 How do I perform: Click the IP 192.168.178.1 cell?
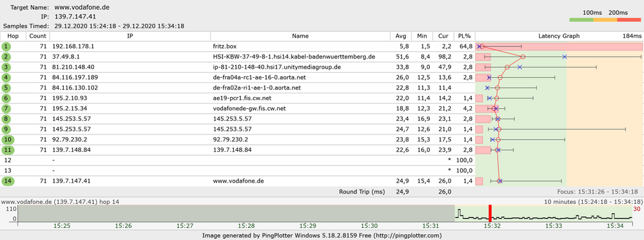[x=73, y=46]
